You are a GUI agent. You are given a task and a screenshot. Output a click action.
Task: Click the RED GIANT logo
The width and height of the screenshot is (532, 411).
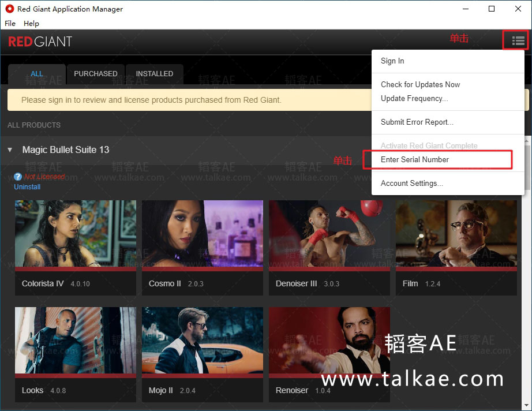(40, 42)
